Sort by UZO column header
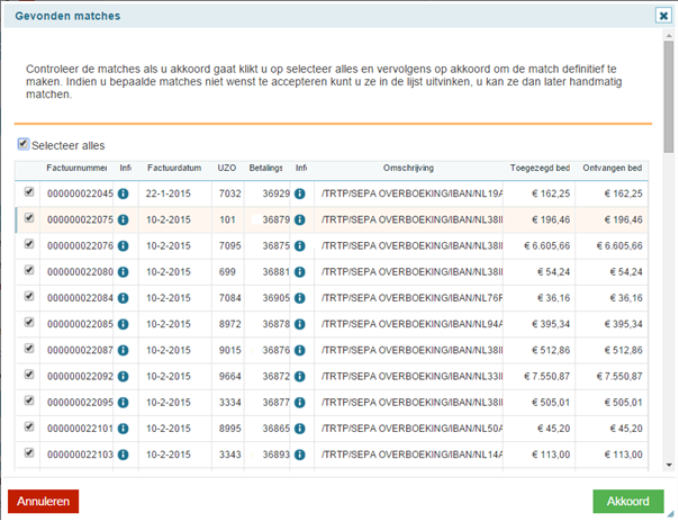Image resolution: width=678 pixels, height=520 pixels. [227, 168]
